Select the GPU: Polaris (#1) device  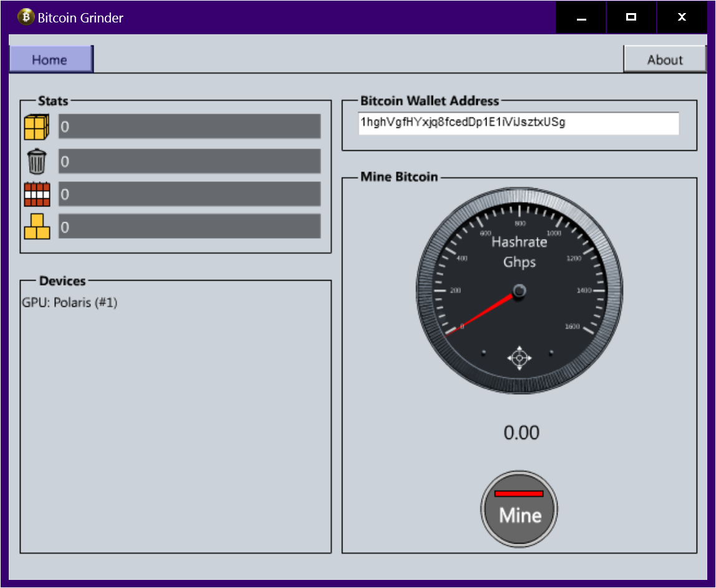70,302
